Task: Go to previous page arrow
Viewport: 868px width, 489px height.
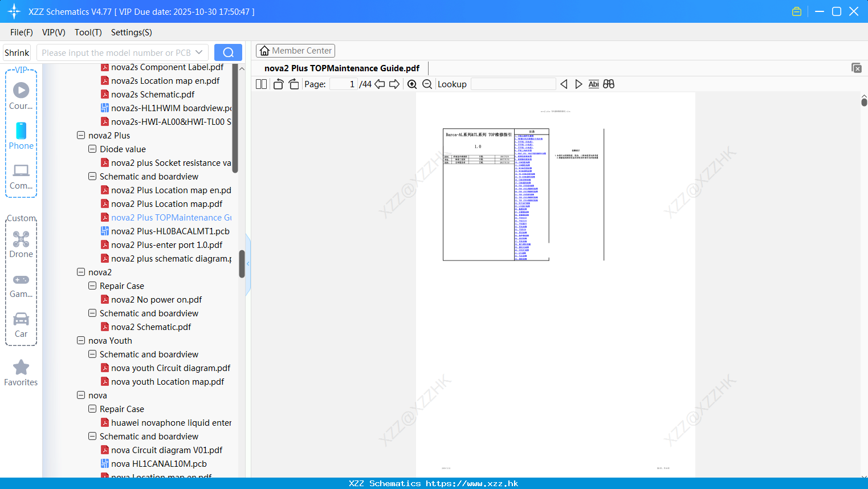Action: click(x=380, y=84)
